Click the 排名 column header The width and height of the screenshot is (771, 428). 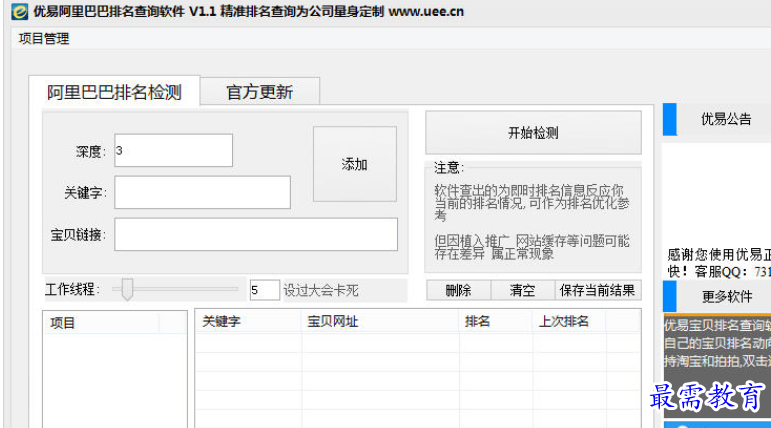tap(496, 321)
